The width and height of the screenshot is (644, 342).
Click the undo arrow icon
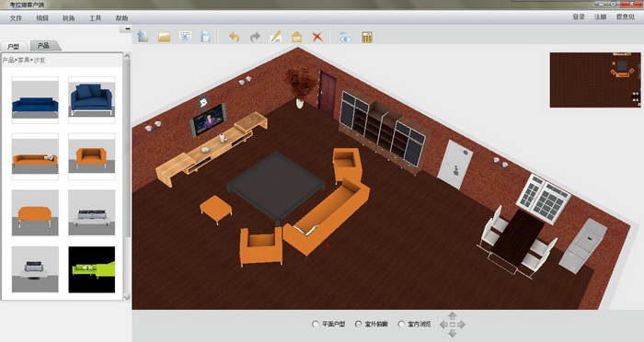point(234,37)
